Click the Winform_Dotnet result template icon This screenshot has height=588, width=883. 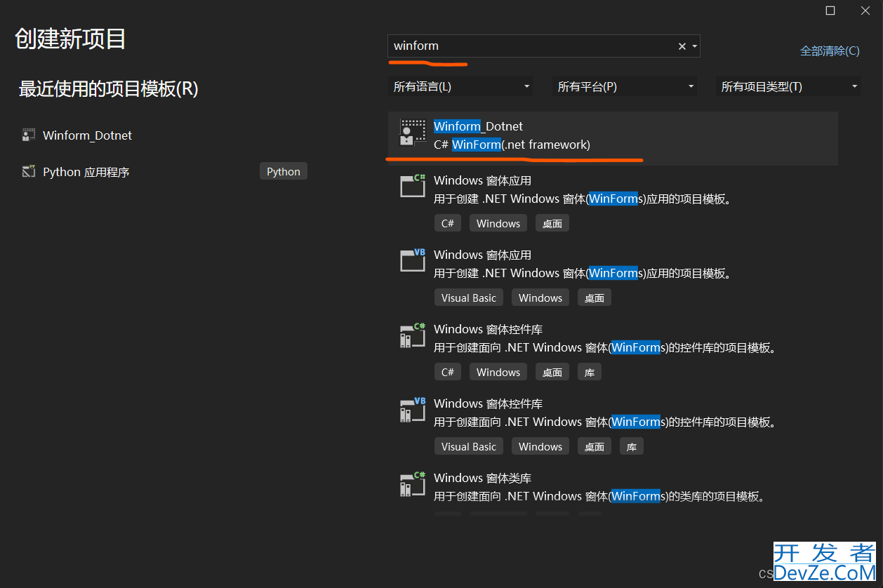(413, 133)
